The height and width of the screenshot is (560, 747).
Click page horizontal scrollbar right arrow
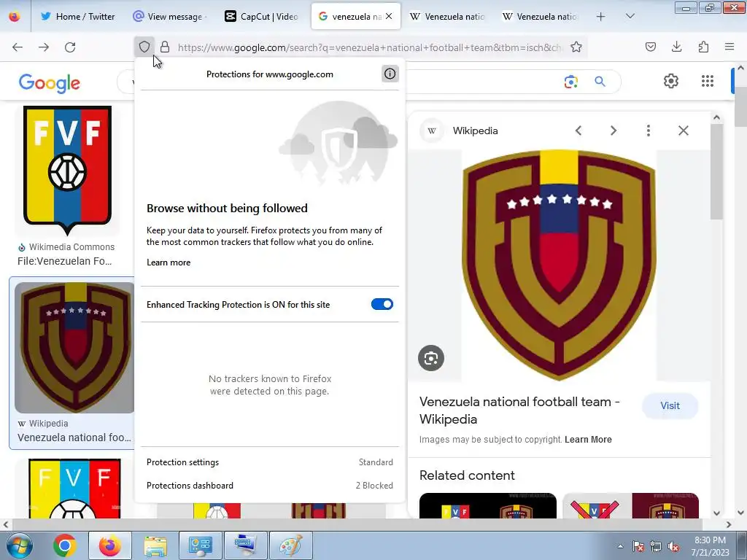(x=729, y=524)
